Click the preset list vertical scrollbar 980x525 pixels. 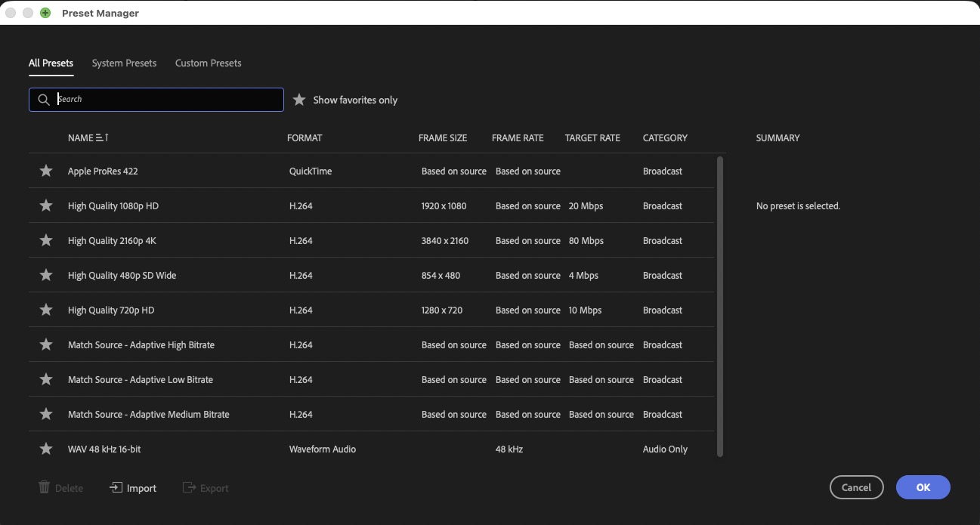720,306
